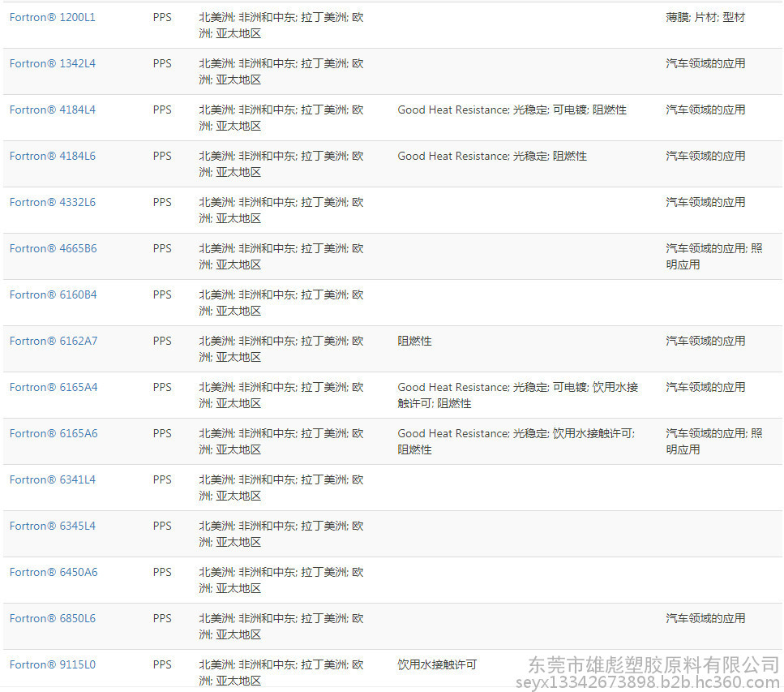Click region text of Fortron 6341L4 row

tap(281, 488)
